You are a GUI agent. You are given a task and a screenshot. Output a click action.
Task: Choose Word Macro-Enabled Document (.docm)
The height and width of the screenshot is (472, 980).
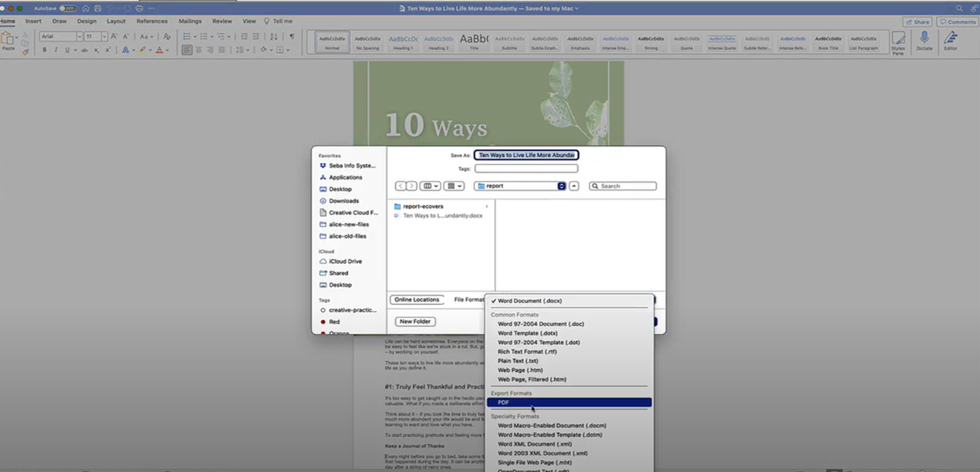coord(552,426)
